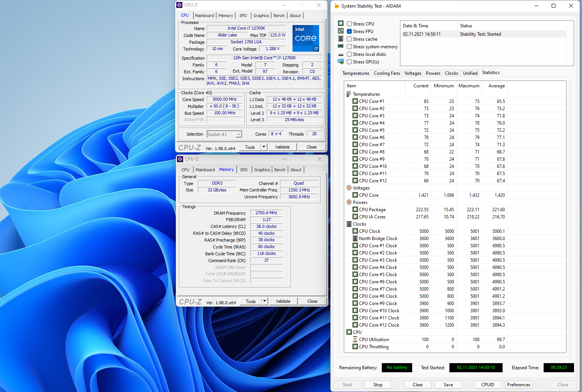
Task: Click the CPU Utilization hourglass icon
Action: point(355,340)
